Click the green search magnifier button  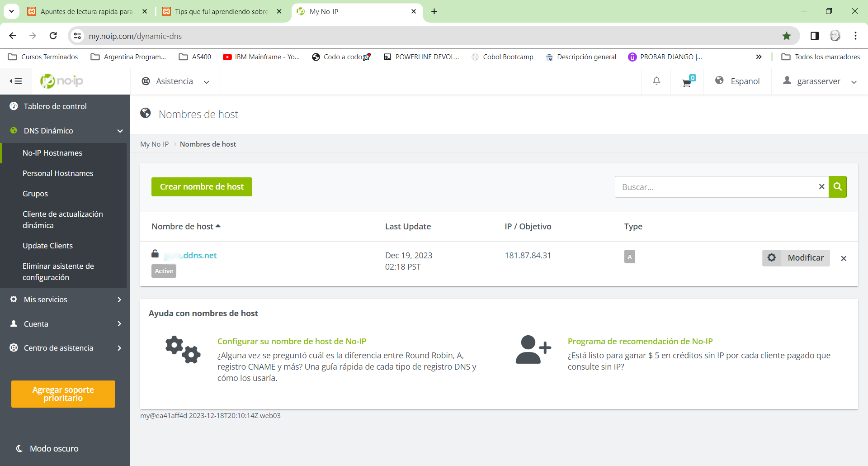(x=837, y=187)
